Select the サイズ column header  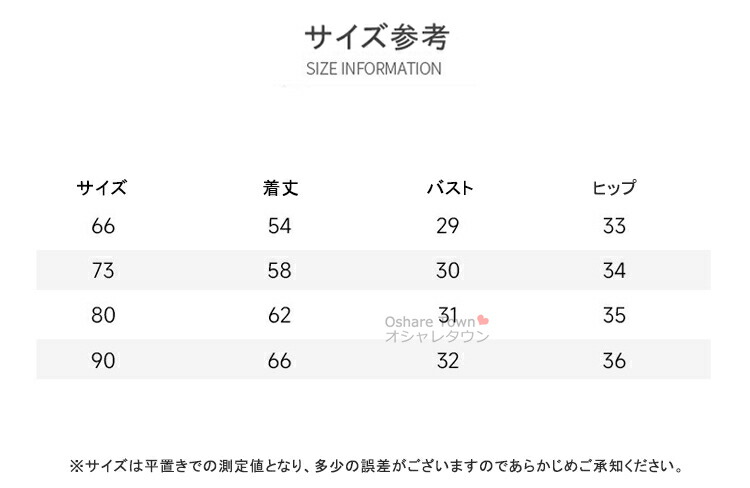pos(102,188)
